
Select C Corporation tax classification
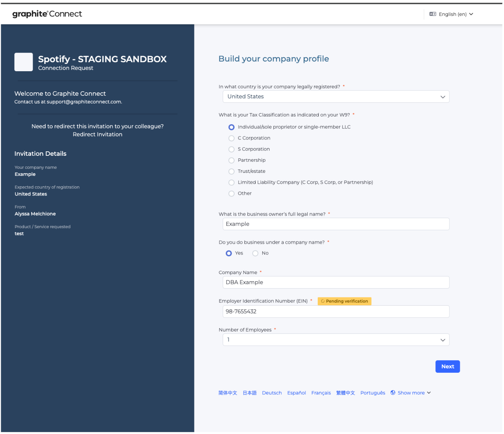coord(231,138)
